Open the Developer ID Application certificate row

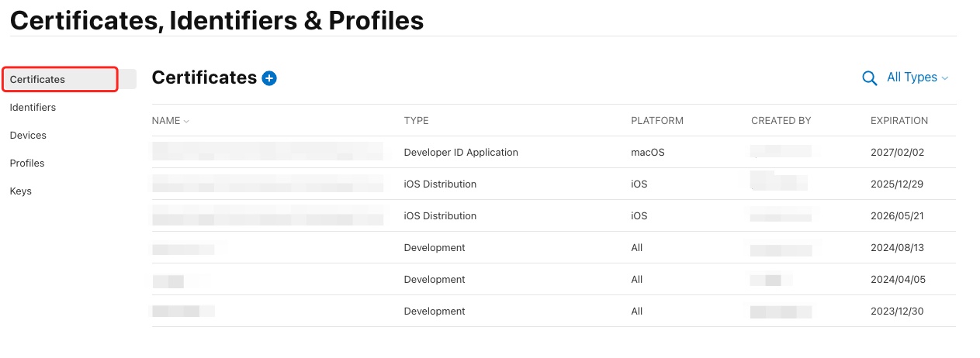coord(461,153)
